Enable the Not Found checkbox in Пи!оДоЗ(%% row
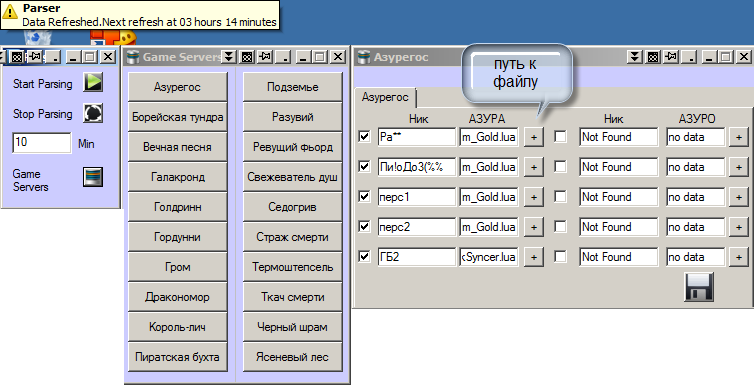The height and width of the screenshot is (386, 754). [x=560, y=166]
